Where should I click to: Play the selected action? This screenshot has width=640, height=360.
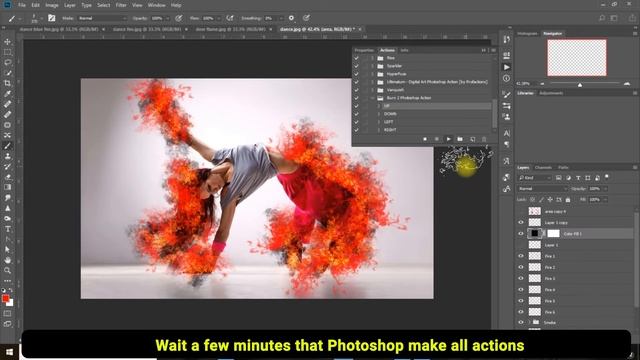pos(449,139)
